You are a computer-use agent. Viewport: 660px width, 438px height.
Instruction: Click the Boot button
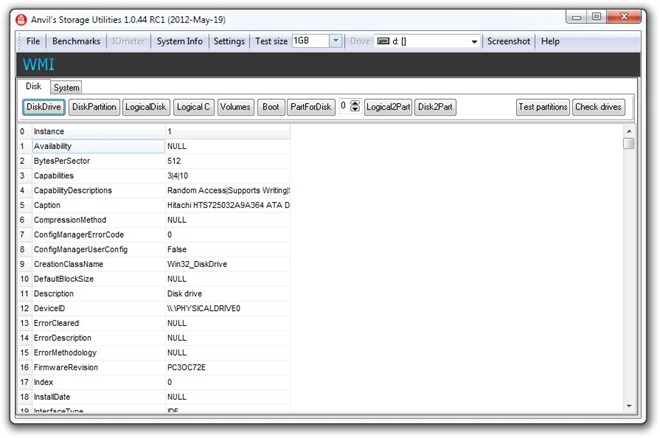coord(270,107)
